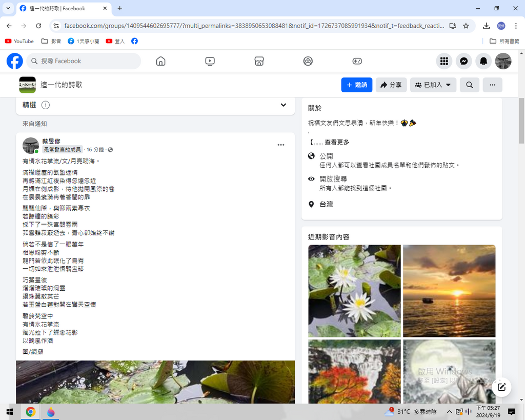
Task: Click the 邀請 invite button
Action: click(x=356, y=85)
